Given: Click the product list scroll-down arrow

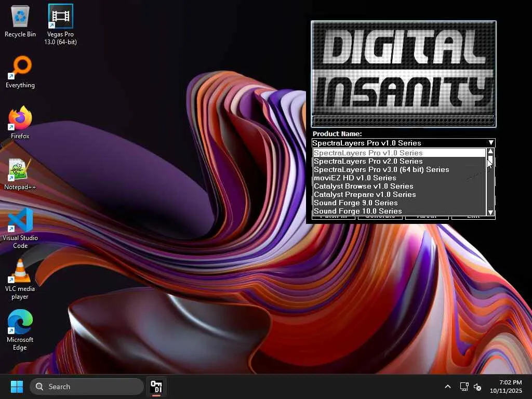Looking at the screenshot, I should pos(490,212).
